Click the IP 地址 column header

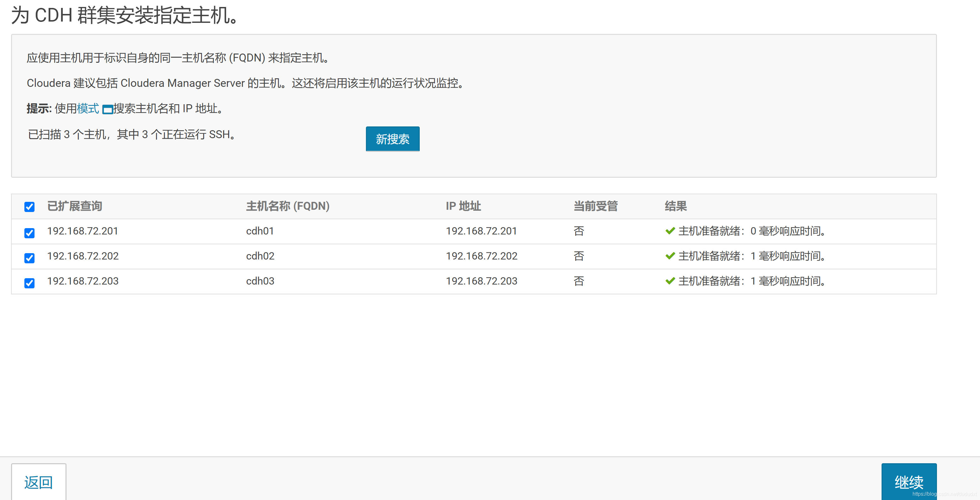click(x=463, y=206)
